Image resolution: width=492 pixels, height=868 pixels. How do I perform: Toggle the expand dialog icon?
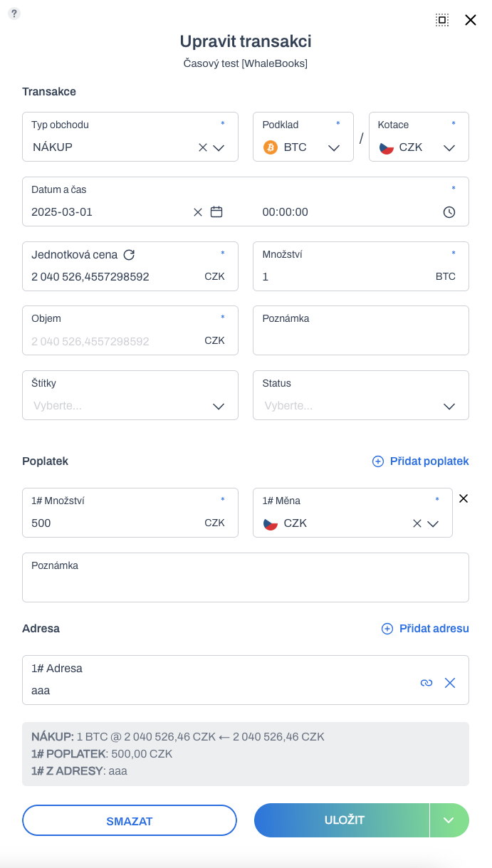tap(442, 20)
